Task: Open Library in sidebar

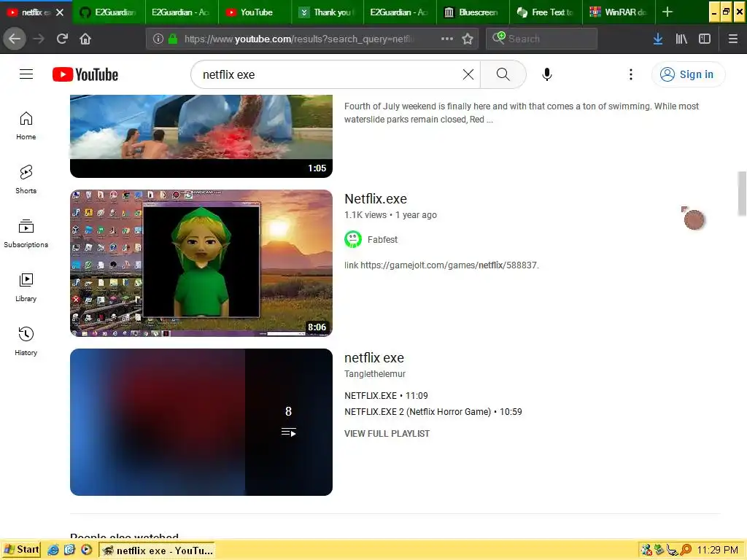Action: (x=26, y=287)
